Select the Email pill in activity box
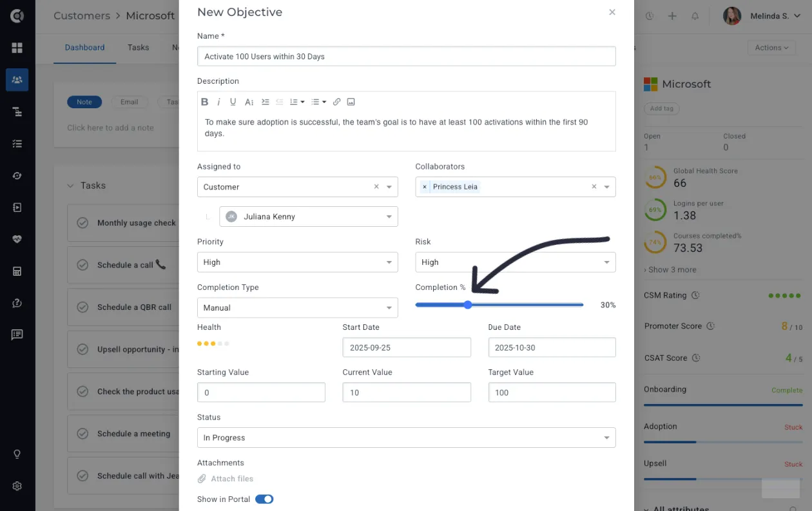 click(x=130, y=102)
